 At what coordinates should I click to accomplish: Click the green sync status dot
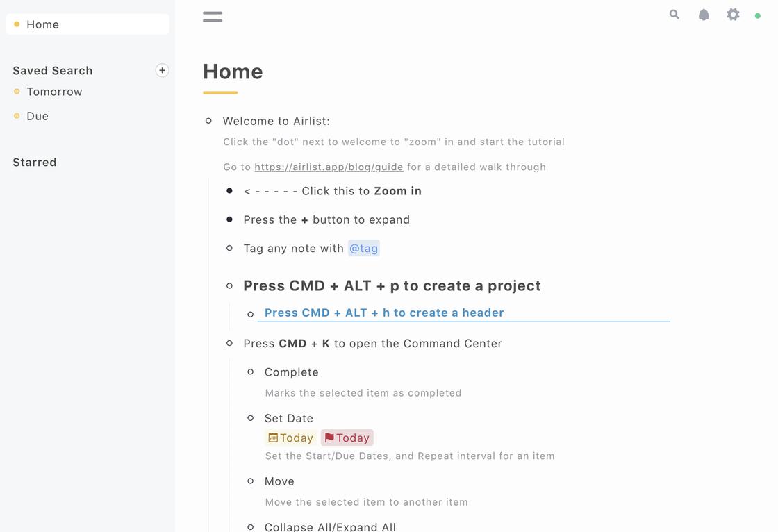tap(758, 16)
